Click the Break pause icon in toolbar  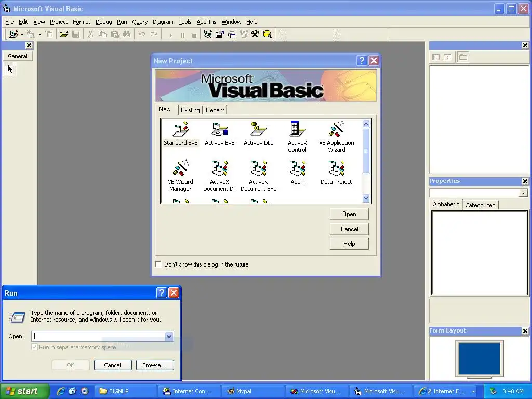tap(182, 35)
